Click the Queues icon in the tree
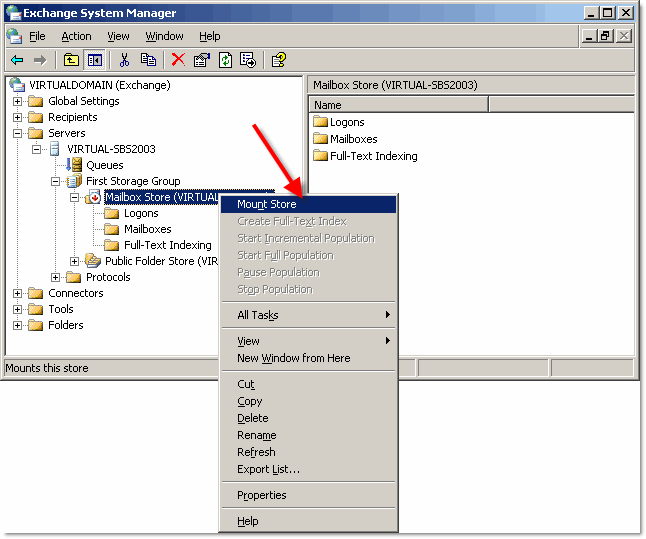 pos(75,165)
